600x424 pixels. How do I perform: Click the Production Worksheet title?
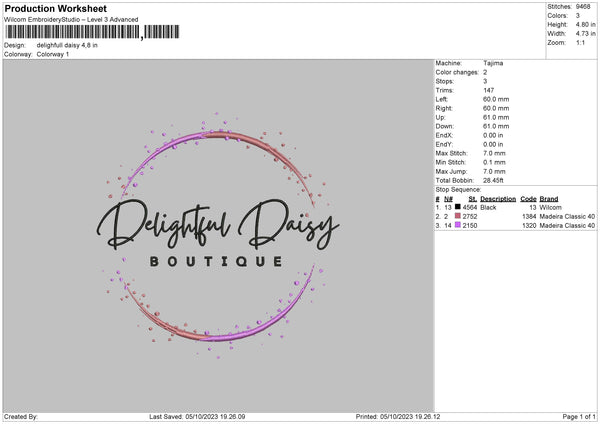click(55, 8)
